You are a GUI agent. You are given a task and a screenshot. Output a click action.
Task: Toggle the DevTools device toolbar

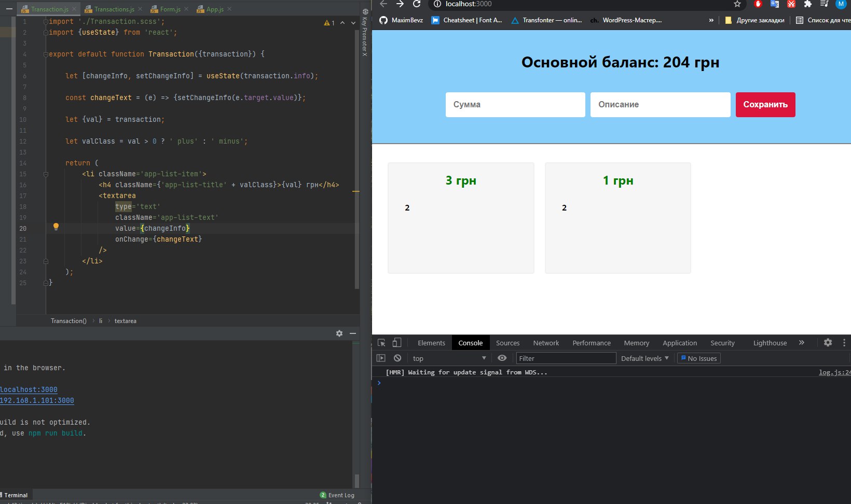(397, 343)
